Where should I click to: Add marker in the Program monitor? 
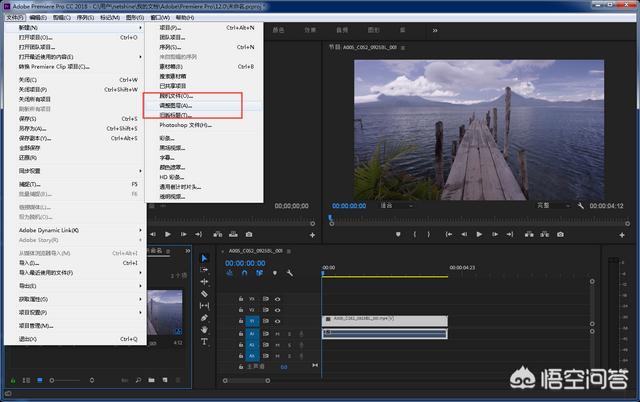click(398, 234)
